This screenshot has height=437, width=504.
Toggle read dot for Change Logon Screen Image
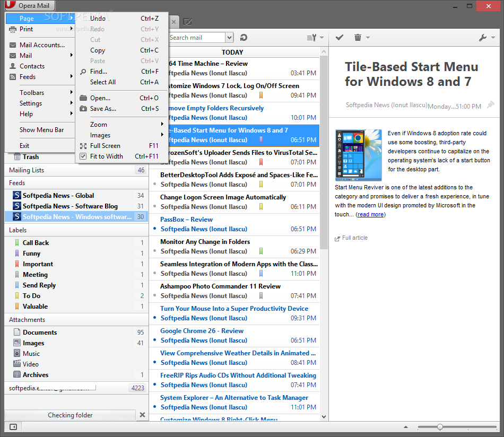154,207
